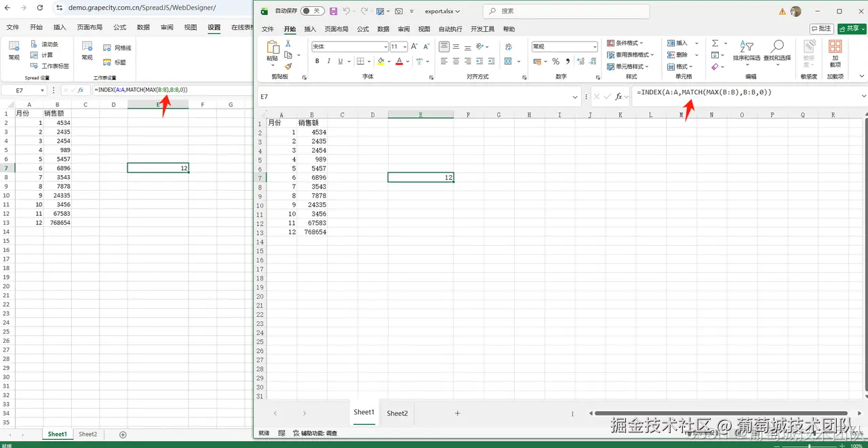Select SpreadJS cell containing 24335
This screenshot has width=868, height=448.
pyautogui.click(x=57, y=195)
